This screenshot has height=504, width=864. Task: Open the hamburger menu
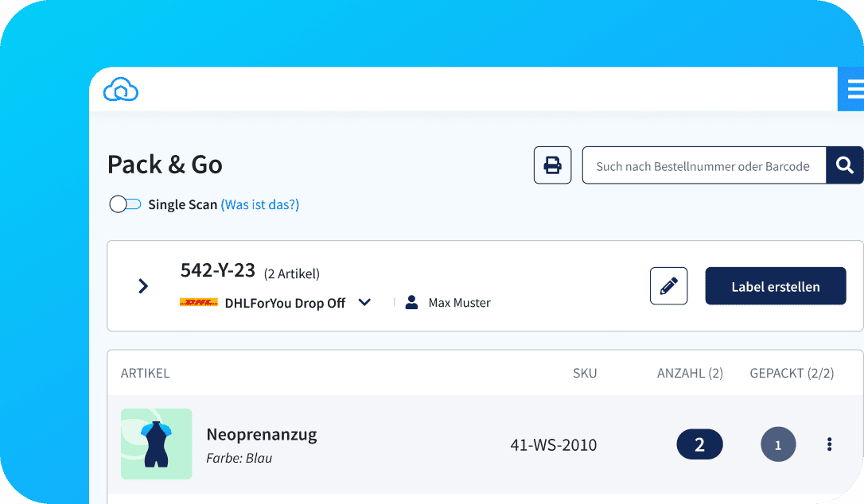click(x=854, y=90)
